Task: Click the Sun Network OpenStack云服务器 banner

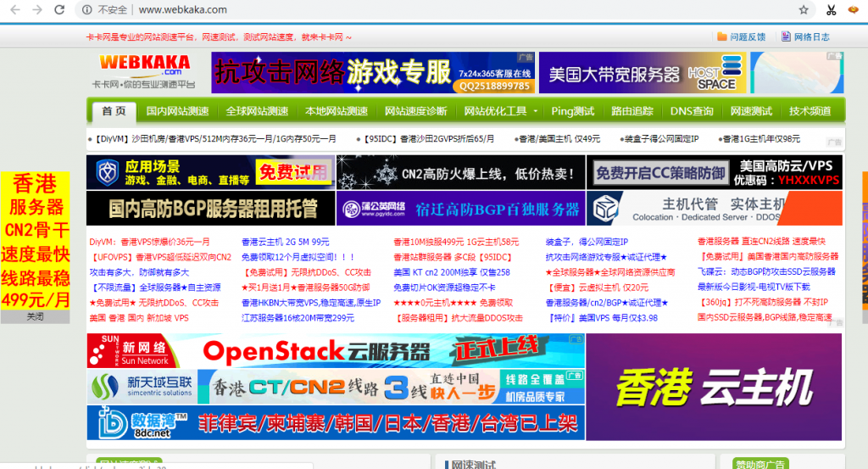Action: coord(336,350)
